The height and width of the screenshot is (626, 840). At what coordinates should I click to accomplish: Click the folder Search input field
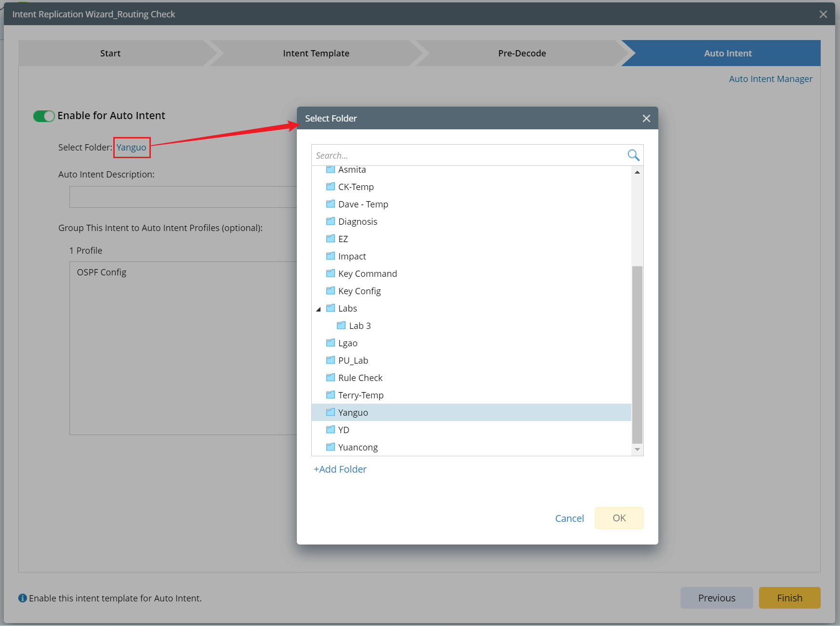[467, 155]
